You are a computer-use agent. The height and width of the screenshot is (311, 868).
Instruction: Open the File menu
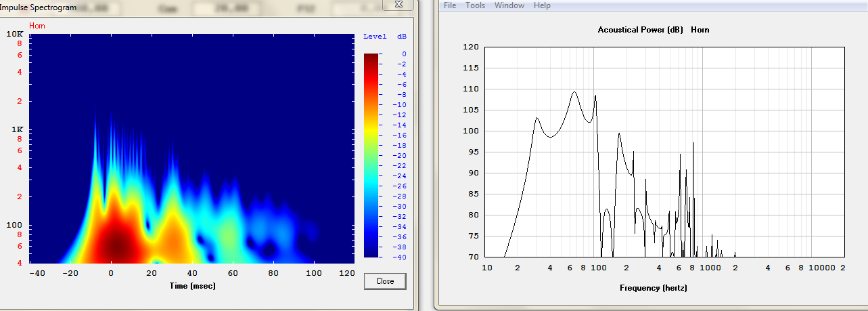pyautogui.click(x=451, y=5)
